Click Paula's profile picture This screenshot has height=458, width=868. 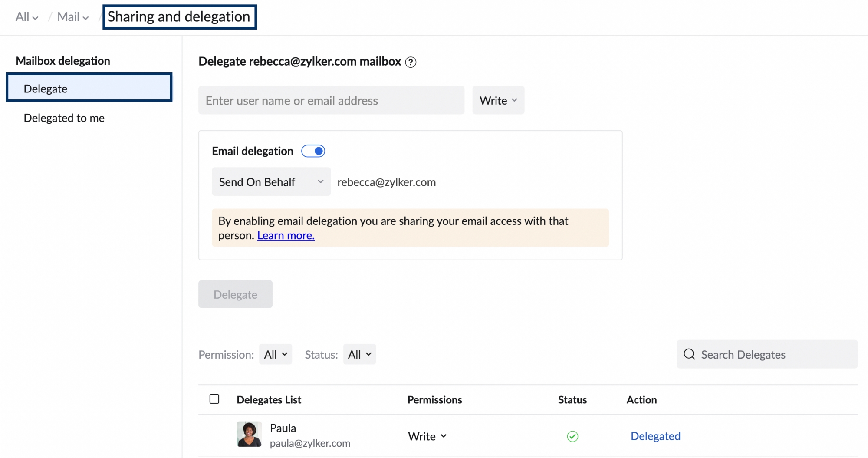(x=249, y=434)
